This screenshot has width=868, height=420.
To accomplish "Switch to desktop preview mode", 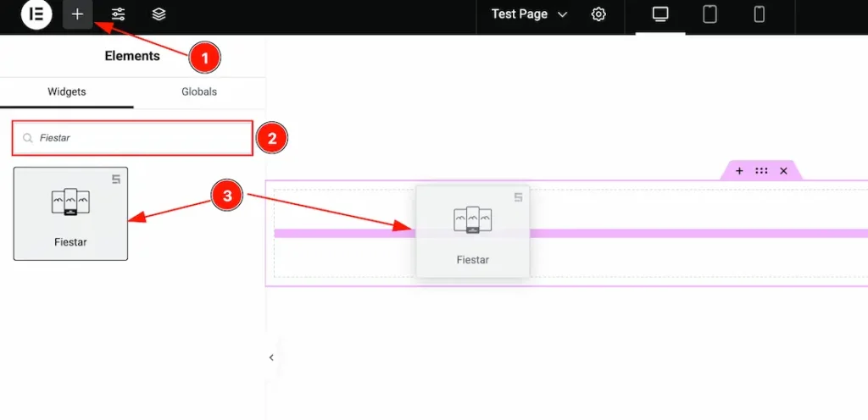I will point(660,14).
